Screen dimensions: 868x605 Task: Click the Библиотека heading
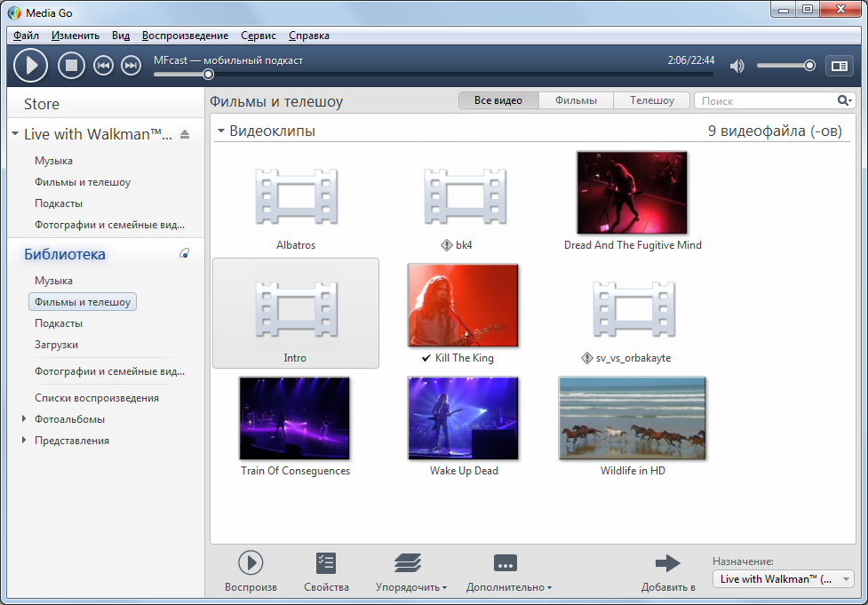click(65, 254)
